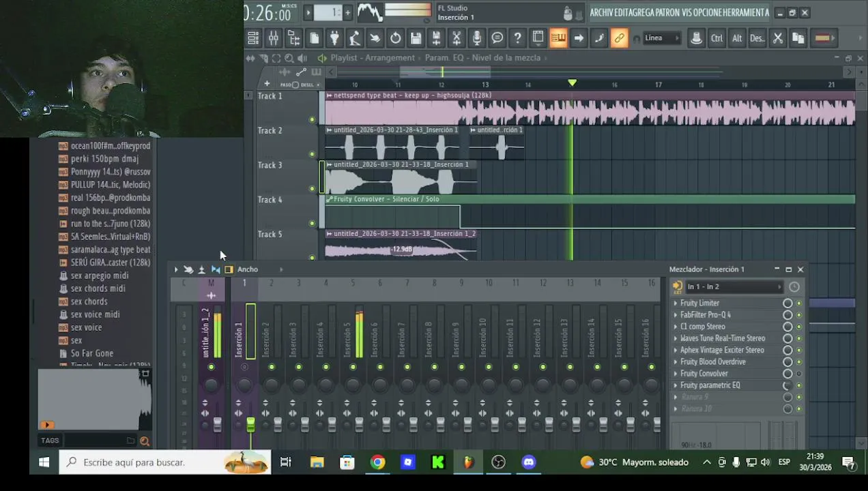The image size is (868, 491).
Task: Adjust FabFilter Pro-Q 4 mix knob
Action: coord(787,315)
